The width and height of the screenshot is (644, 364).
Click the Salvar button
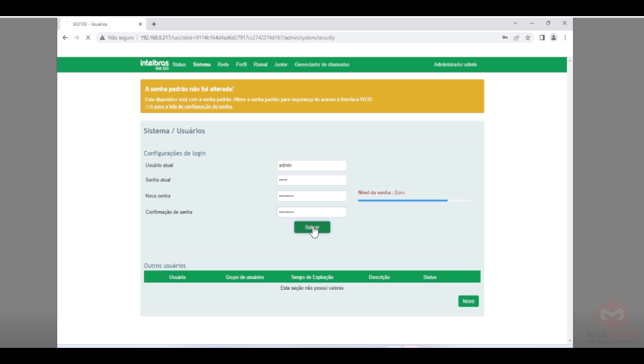click(x=312, y=227)
